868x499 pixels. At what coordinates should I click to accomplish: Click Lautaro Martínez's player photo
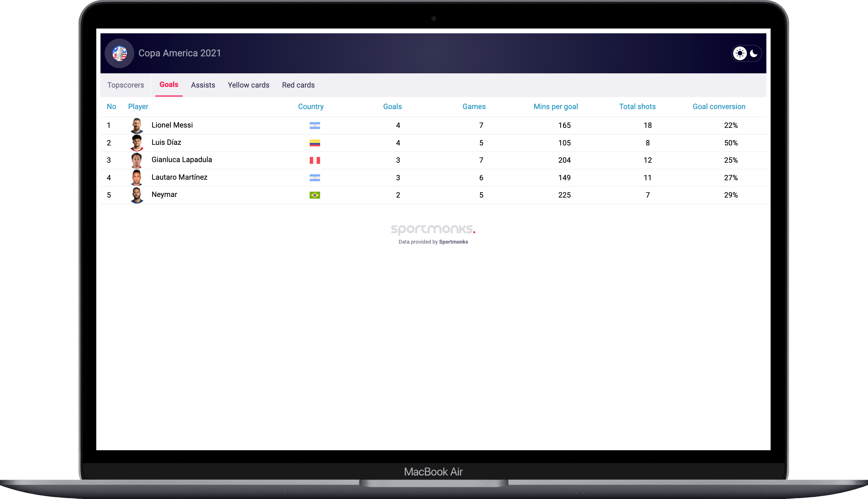137,178
